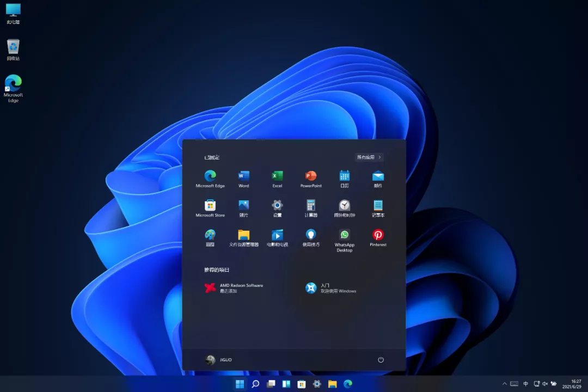
Task: Open recommended AMD Radeon Software item
Action: click(x=234, y=287)
